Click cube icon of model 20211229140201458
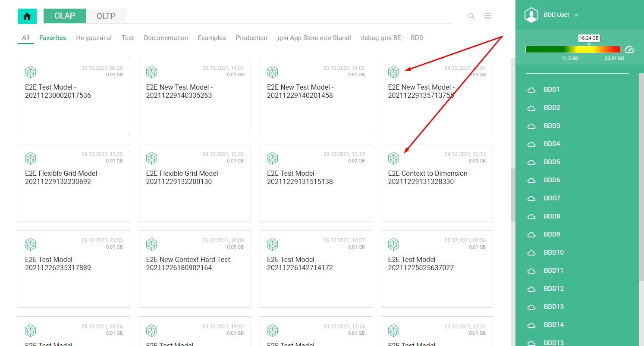644x346 pixels. [x=272, y=72]
